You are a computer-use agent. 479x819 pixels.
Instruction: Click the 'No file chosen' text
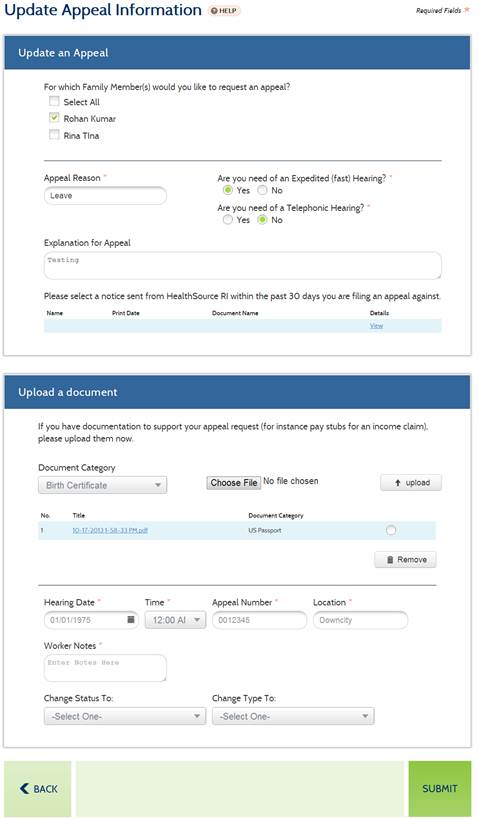tap(290, 481)
